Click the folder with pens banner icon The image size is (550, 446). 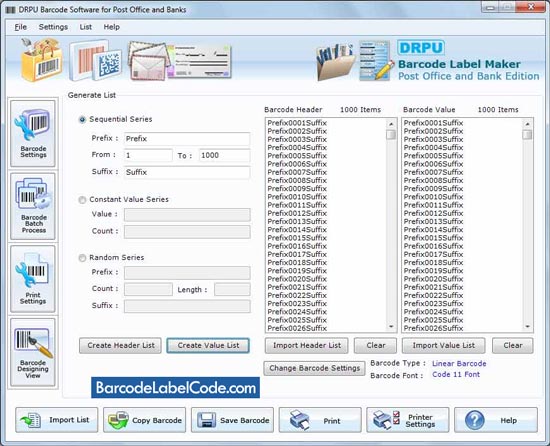(335, 61)
